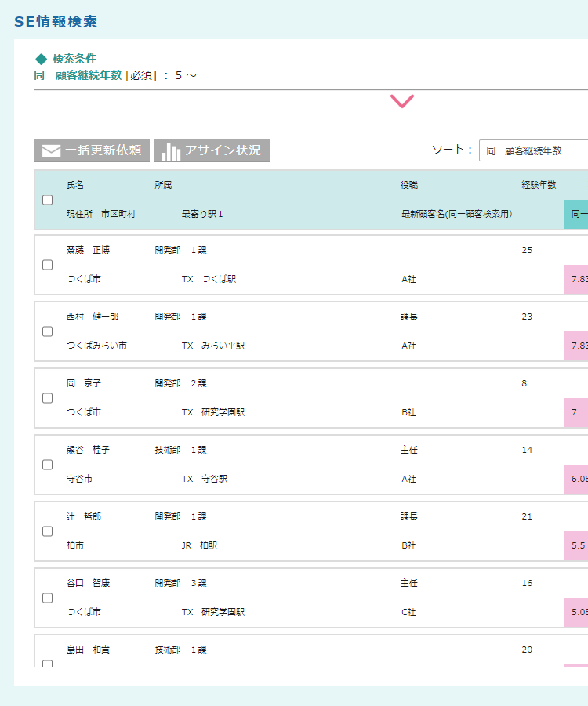
Task: Click the 氏名 column header
Action: pyautogui.click(x=75, y=186)
